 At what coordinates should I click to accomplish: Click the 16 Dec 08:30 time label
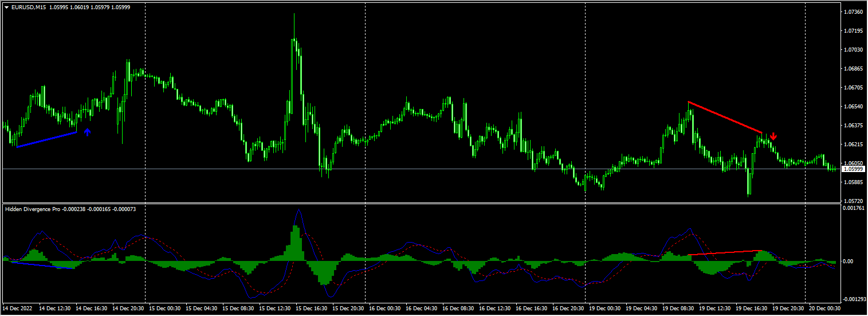458,308
